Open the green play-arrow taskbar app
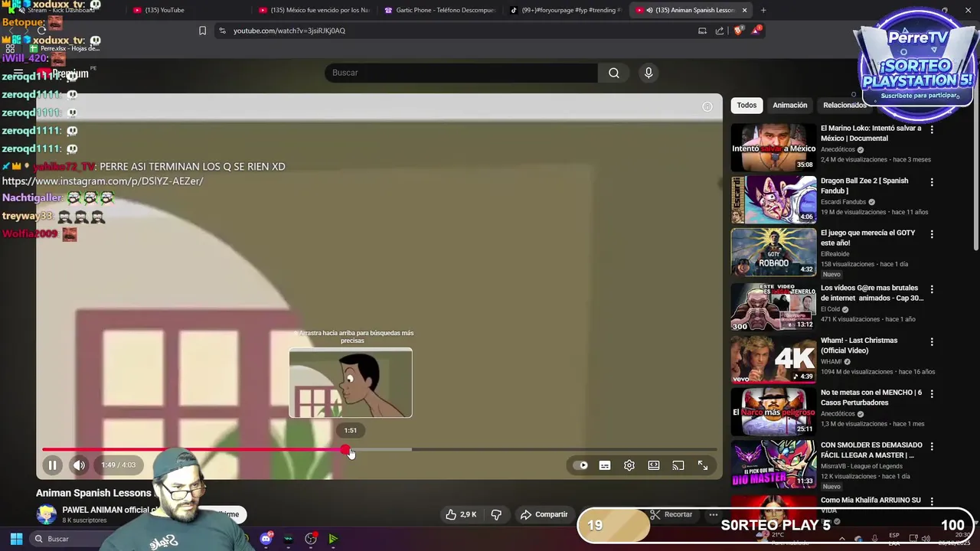The height and width of the screenshot is (551, 980). 333,539
